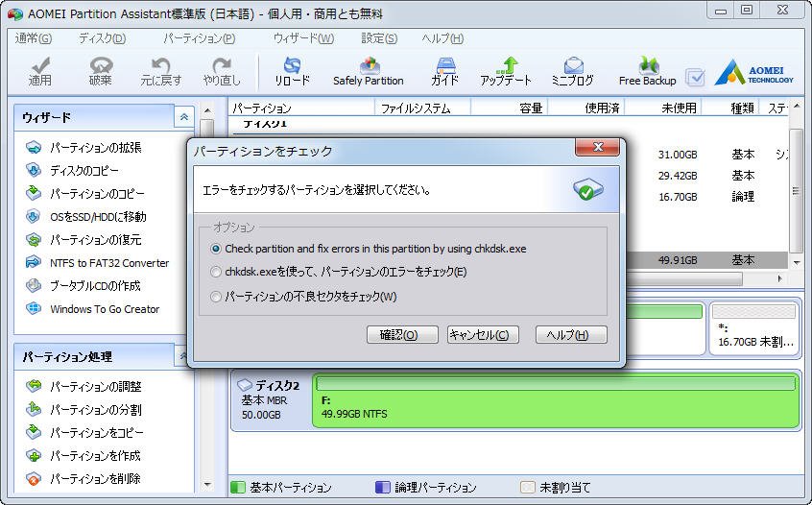
Task: Select パーティションをコピー operation
Action: 84,432
